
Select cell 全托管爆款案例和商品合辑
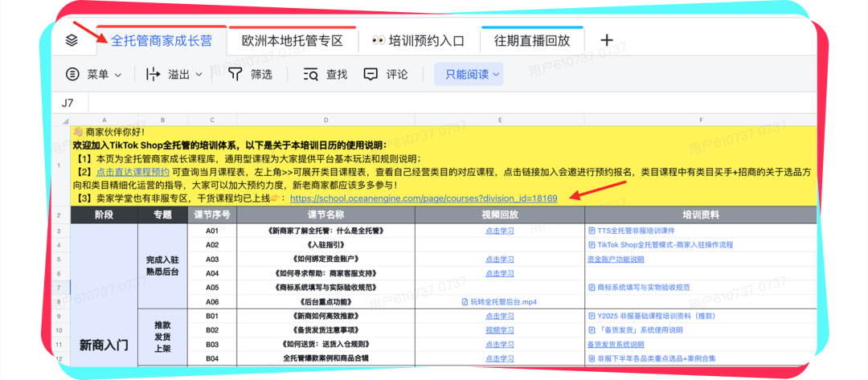click(x=325, y=358)
